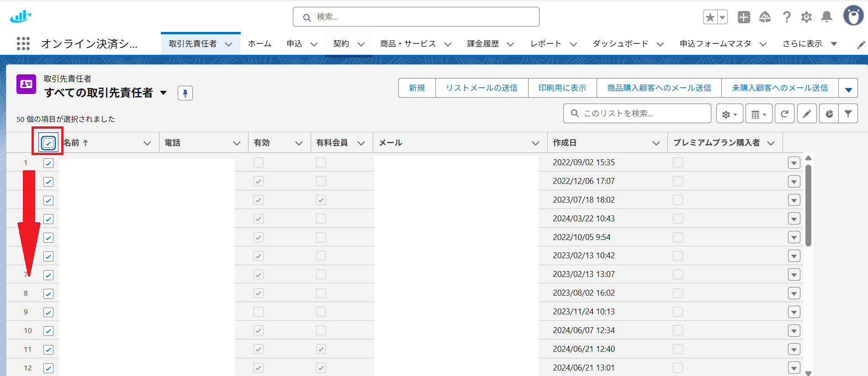Show the charts panel pie icon
The image size is (868, 376).
tap(829, 114)
